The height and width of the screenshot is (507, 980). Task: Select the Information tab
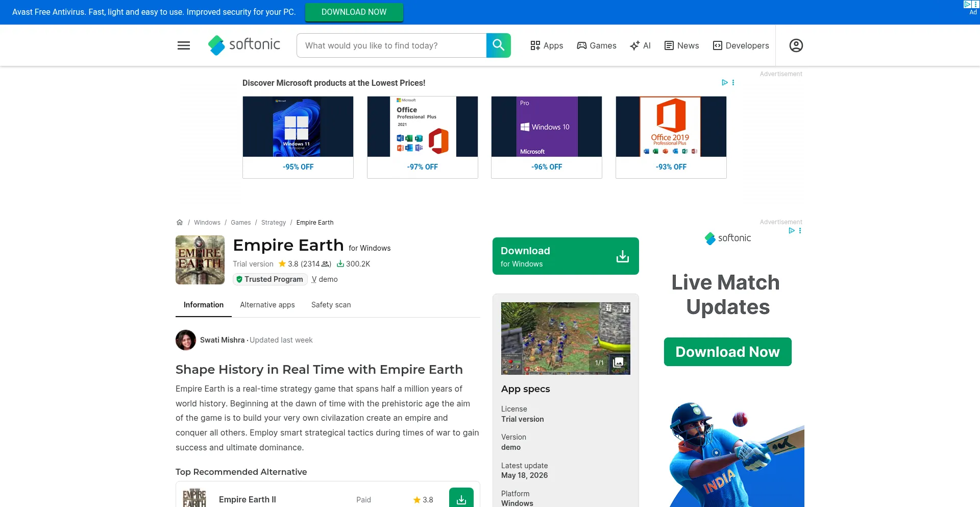tap(204, 305)
